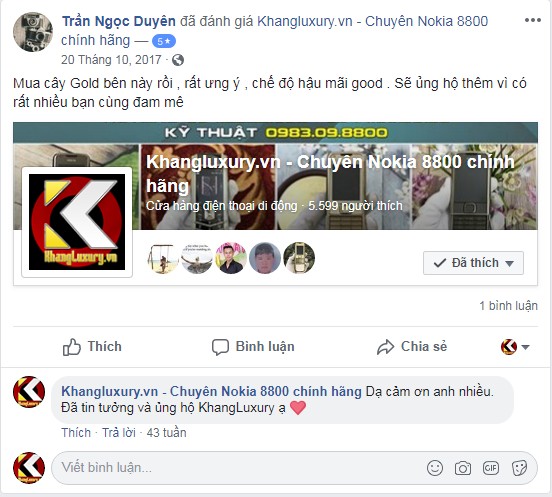
Task: Open the three-dots post options menu
Action: point(533,20)
